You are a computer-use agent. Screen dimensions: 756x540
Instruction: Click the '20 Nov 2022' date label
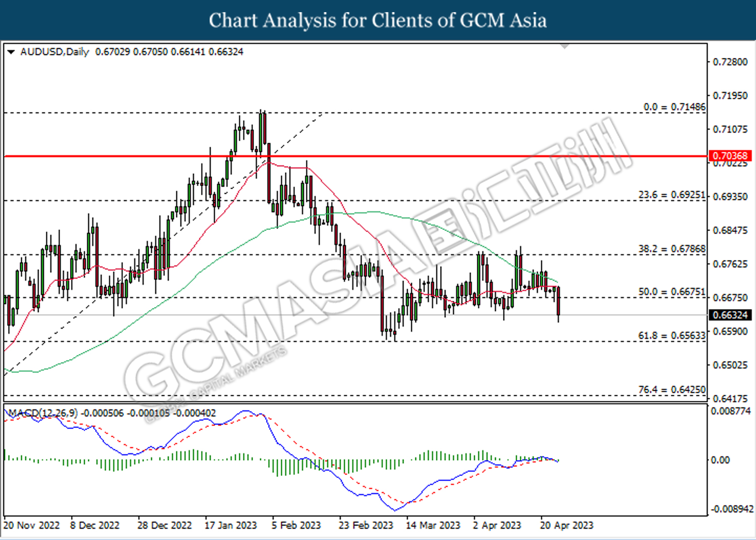click(x=31, y=525)
